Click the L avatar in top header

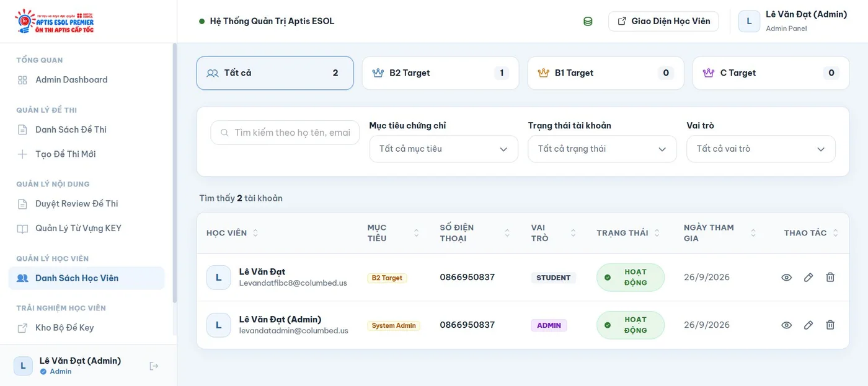pyautogui.click(x=749, y=21)
